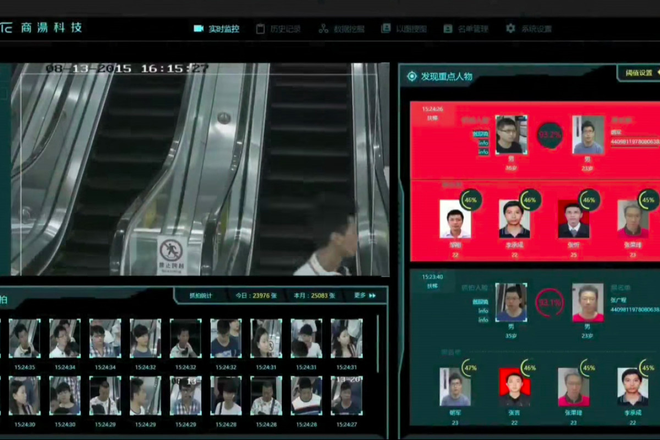Open the face snapshot timestamped 15:24:35
The width and height of the screenshot is (660, 440).
[x=24, y=340]
